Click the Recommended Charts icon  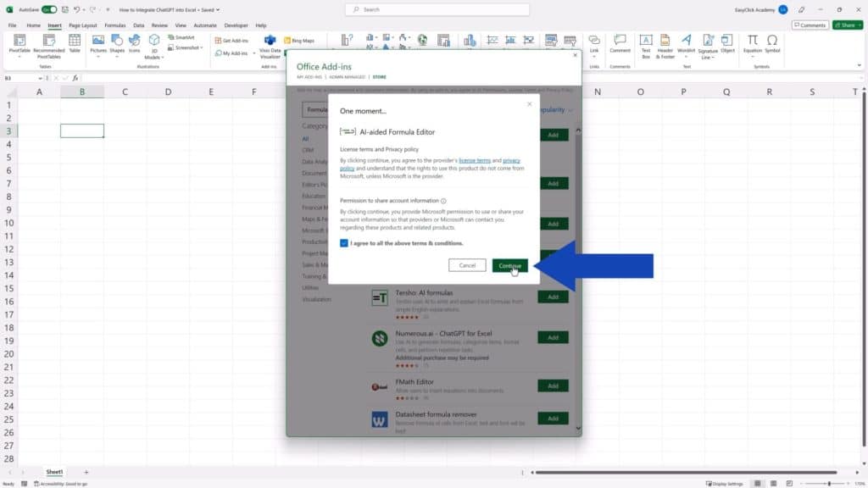[347, 41]
